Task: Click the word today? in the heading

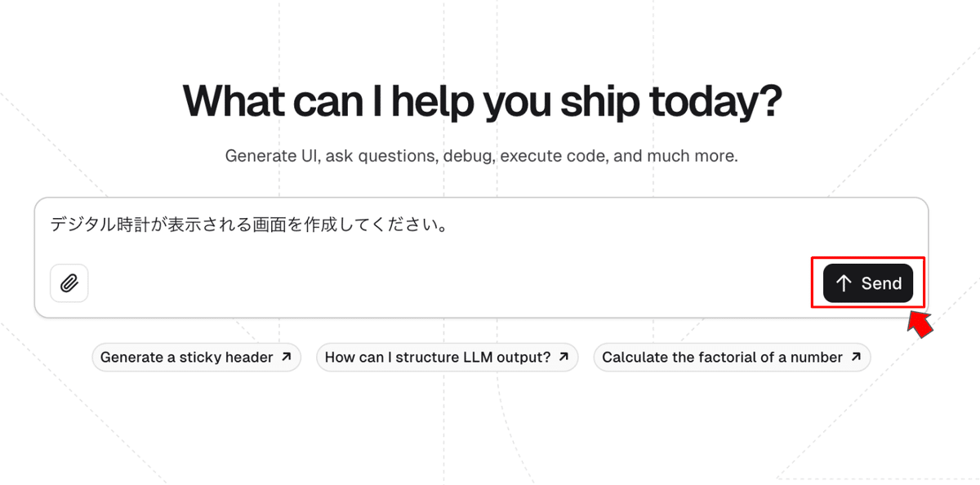Action: point(715,100)
